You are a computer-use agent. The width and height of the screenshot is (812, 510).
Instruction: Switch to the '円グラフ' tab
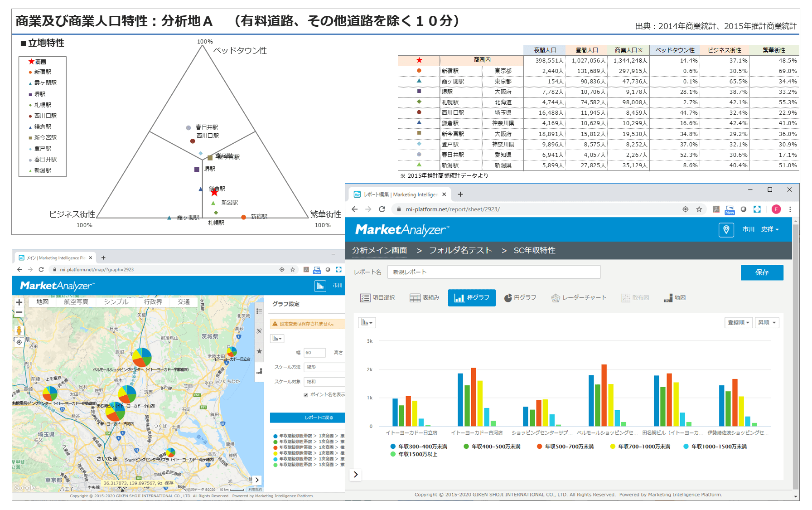pyautogui.click(x=520, y=298)
